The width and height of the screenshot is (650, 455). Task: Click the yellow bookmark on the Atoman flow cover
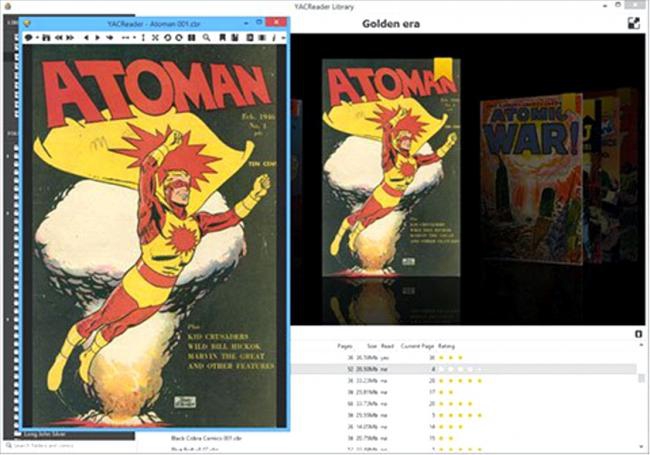click(443, 69)
